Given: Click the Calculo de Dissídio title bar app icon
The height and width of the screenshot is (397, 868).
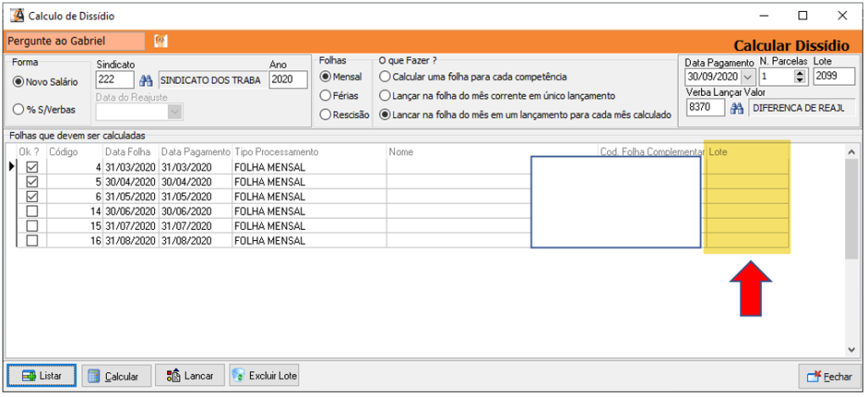Looking at the screenshot, I should [x=17, y=15].
